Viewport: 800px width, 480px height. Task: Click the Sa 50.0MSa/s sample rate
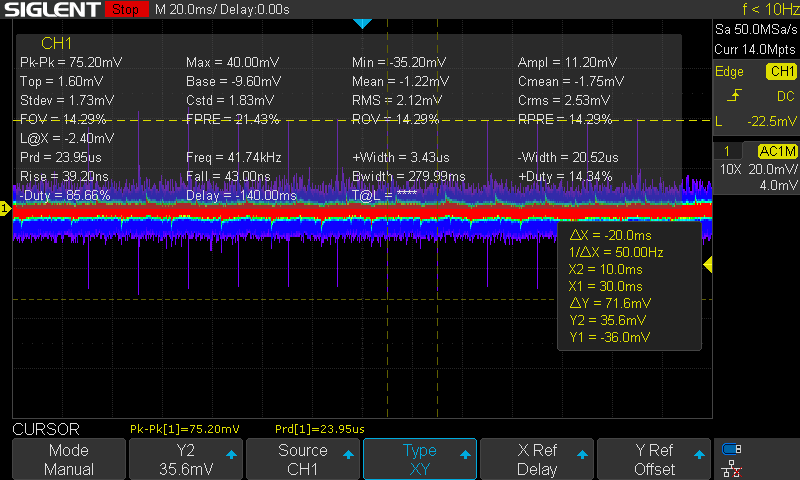[x=756, y=30]
